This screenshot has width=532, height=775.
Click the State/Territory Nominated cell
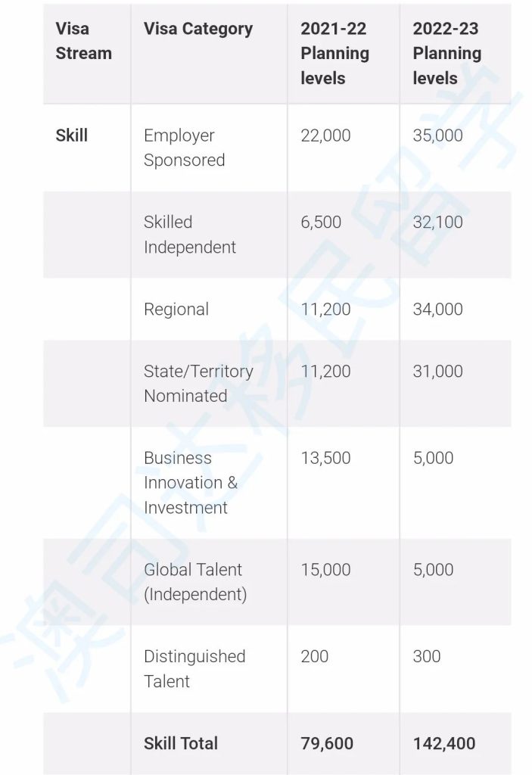point(198,383)
